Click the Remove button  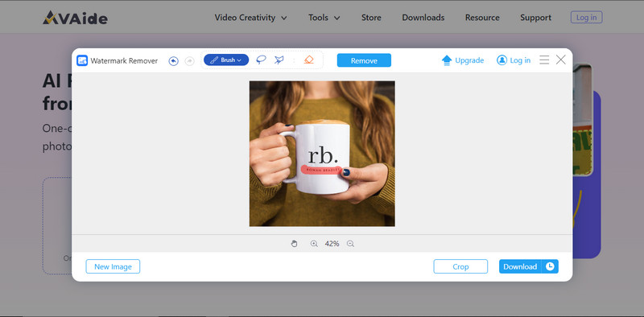(x=364, y=60)
